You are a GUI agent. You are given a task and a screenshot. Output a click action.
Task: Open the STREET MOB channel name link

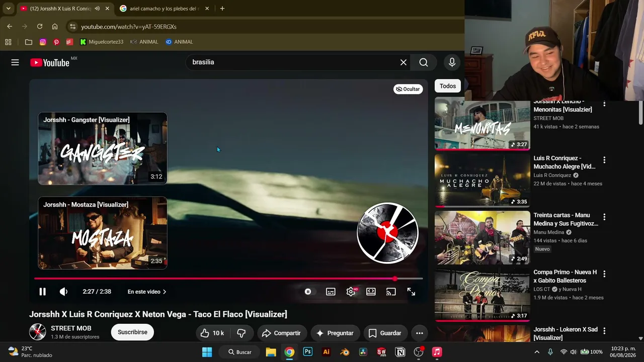(71, 328)
